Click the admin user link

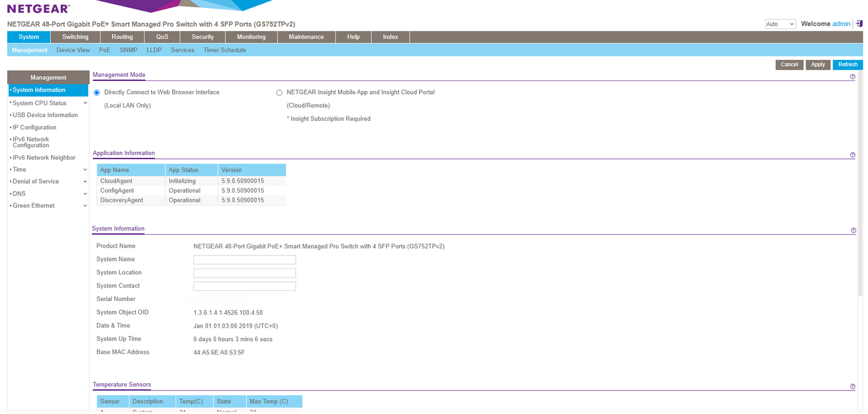841,24
